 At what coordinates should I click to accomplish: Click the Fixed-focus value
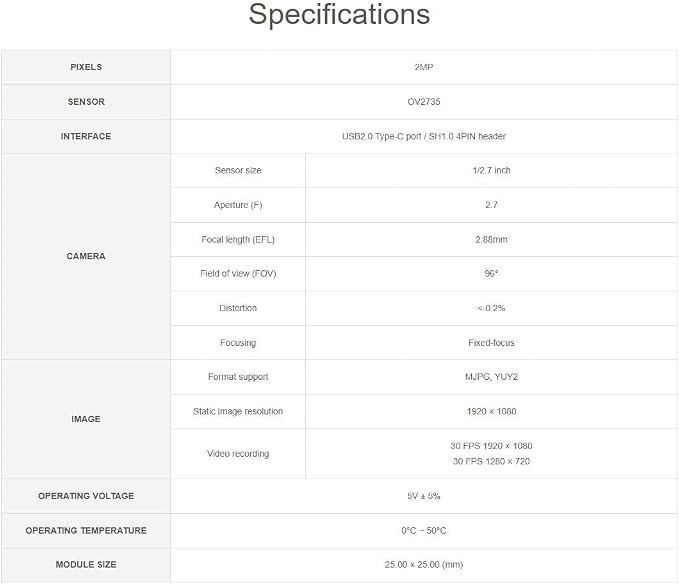click(491, 343)
